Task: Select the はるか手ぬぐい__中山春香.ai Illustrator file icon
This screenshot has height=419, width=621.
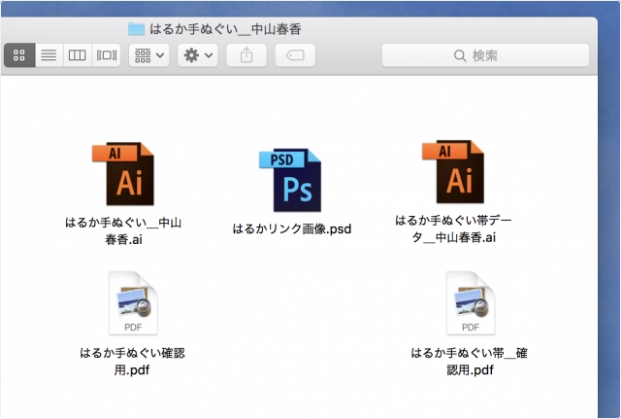Action: click(123, 174)
